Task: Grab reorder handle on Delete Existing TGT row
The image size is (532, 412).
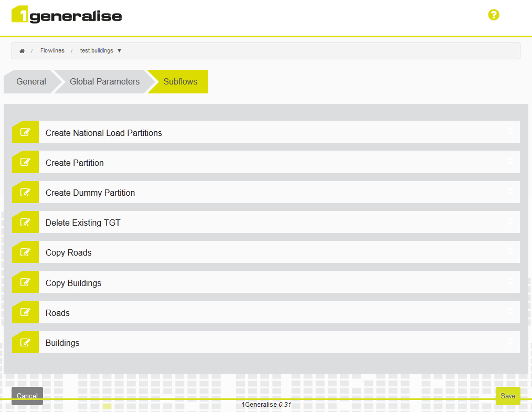Action: tap(510, 221)
